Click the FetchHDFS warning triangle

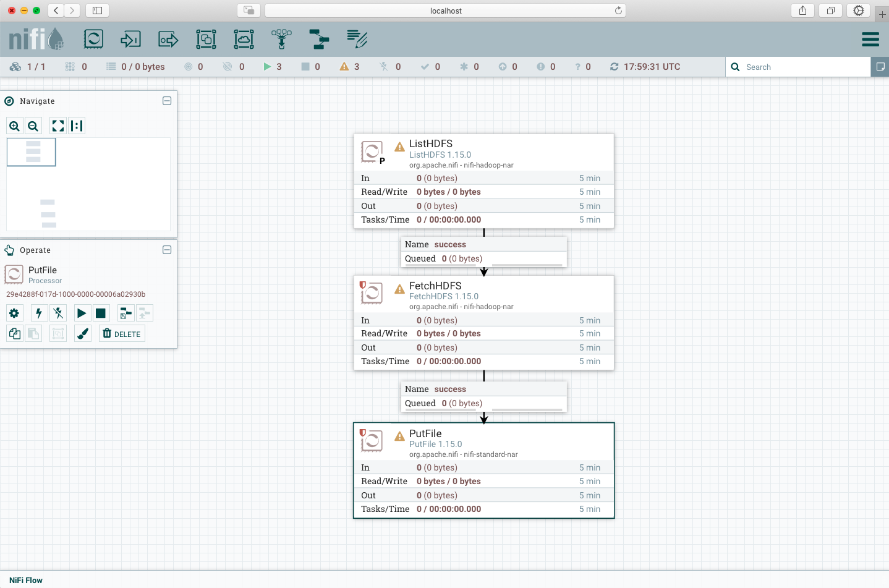[x=400, y=289]
